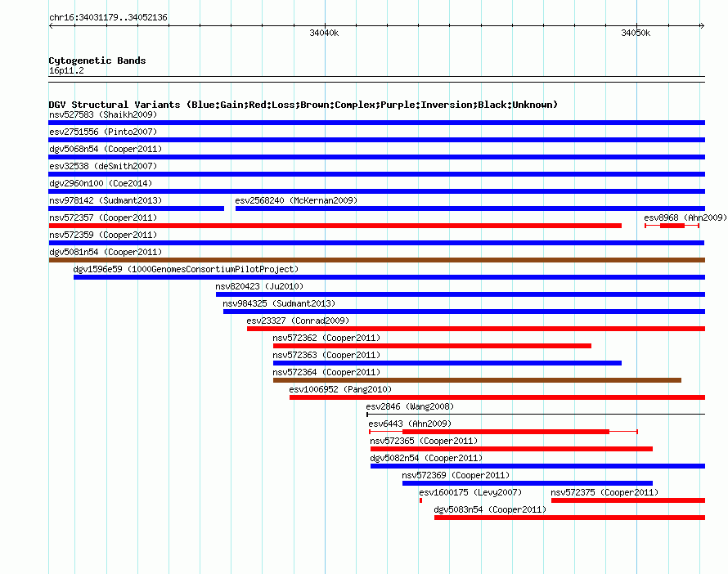The width and height of the screenshot is (728, 574).
Task: Select the dgv5081n54 (Cooper2011) brown complex bar
Action: coord(376,260)
